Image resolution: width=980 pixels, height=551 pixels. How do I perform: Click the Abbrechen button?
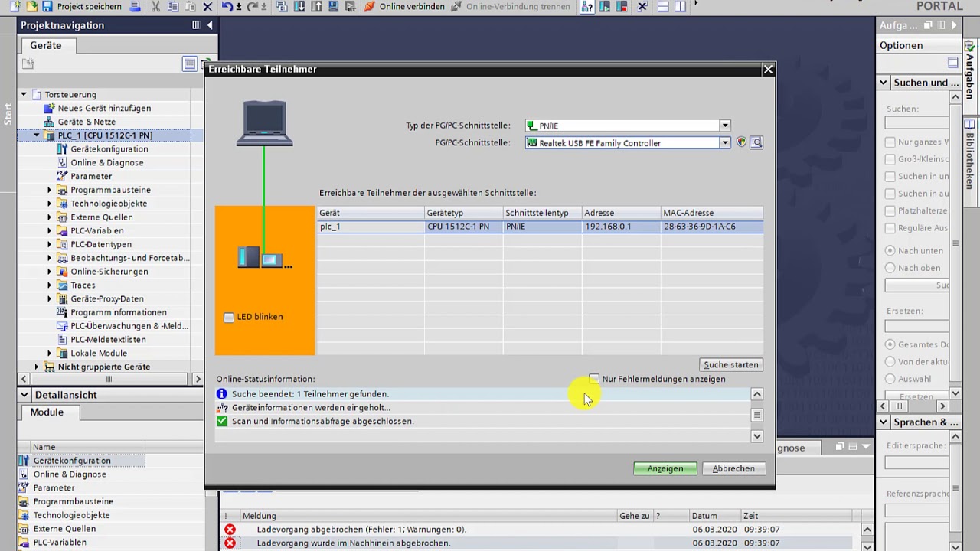pyautogui.click(x=733, y=468)
